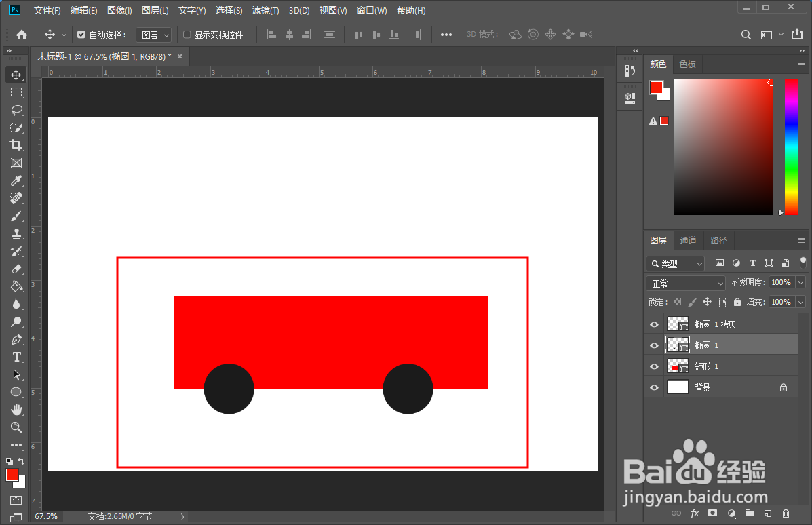This screenshot has width=812, height=525.
Task: Select the Zoom tool
Action: 16,427
